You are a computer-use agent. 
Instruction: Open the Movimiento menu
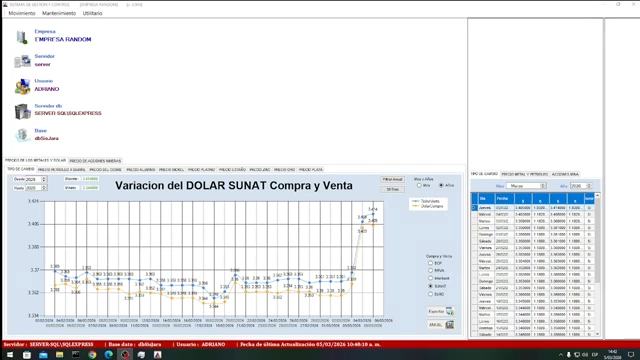coord(22,13)
